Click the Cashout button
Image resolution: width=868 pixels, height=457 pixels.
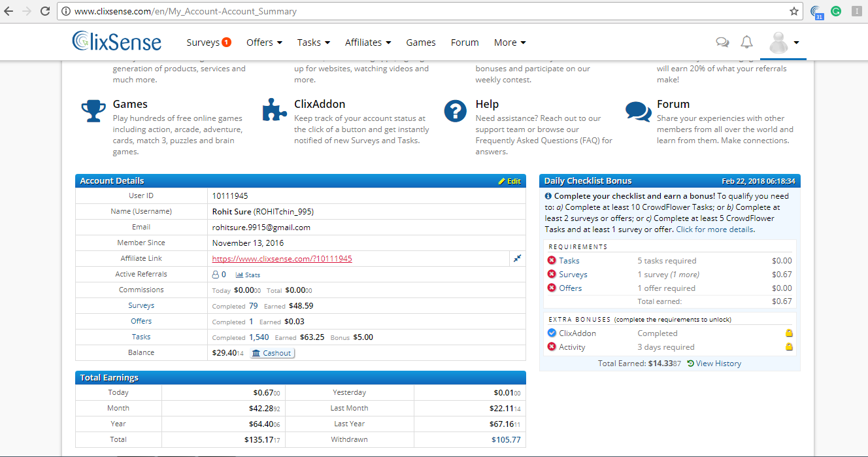click(272, 353)
